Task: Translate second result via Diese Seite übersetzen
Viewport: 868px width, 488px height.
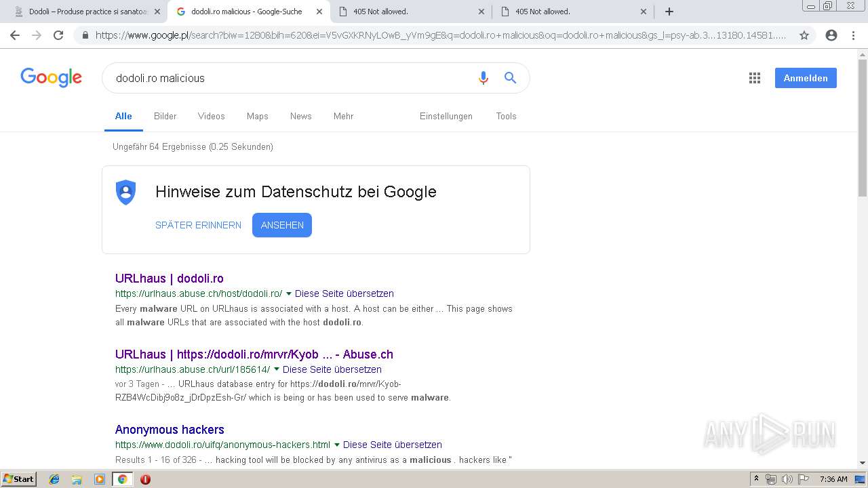Action: [332, 369]
